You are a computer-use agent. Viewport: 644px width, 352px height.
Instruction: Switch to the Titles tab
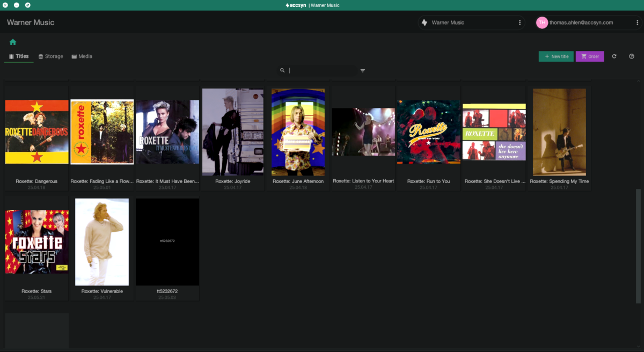pos(19,56)
